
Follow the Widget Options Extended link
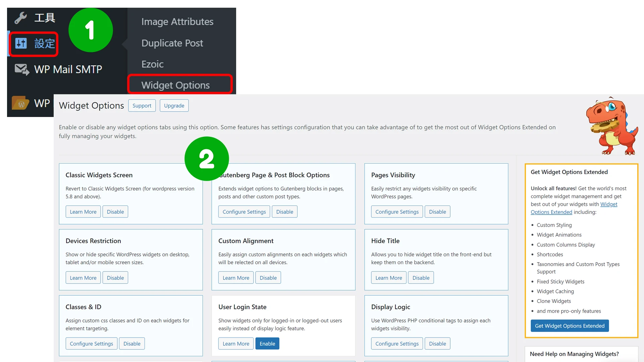tap(574, 208)
